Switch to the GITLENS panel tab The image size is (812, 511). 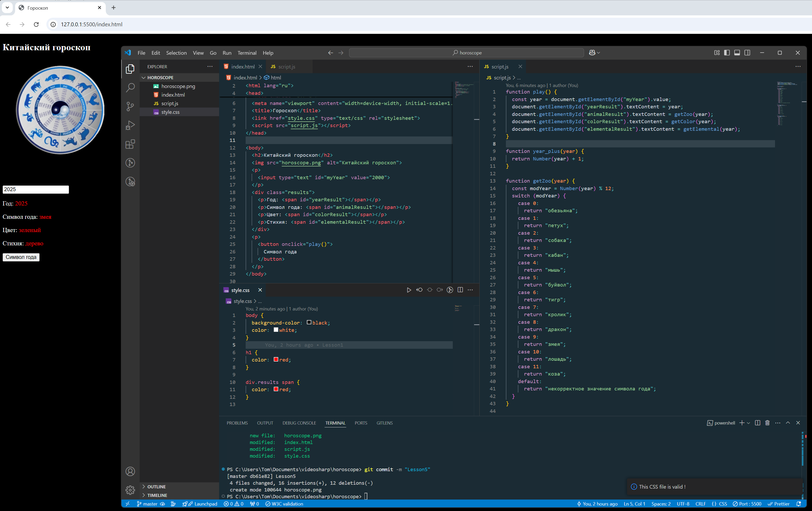385,423
